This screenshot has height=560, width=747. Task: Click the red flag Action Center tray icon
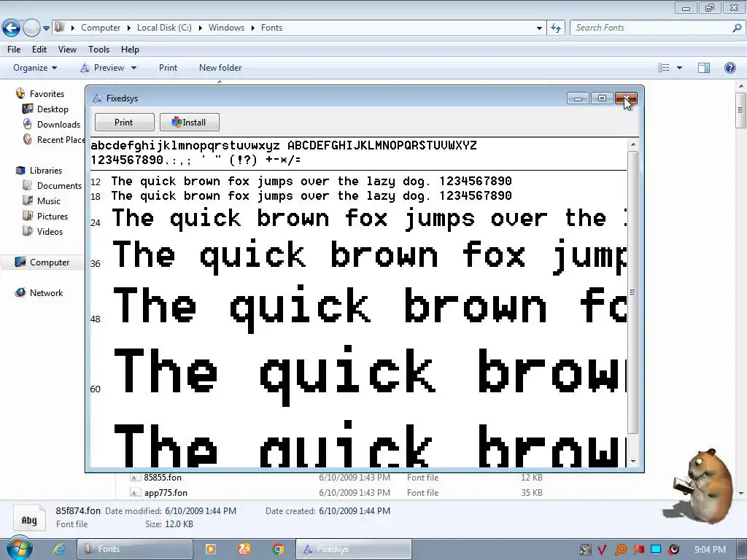[638, 550]
